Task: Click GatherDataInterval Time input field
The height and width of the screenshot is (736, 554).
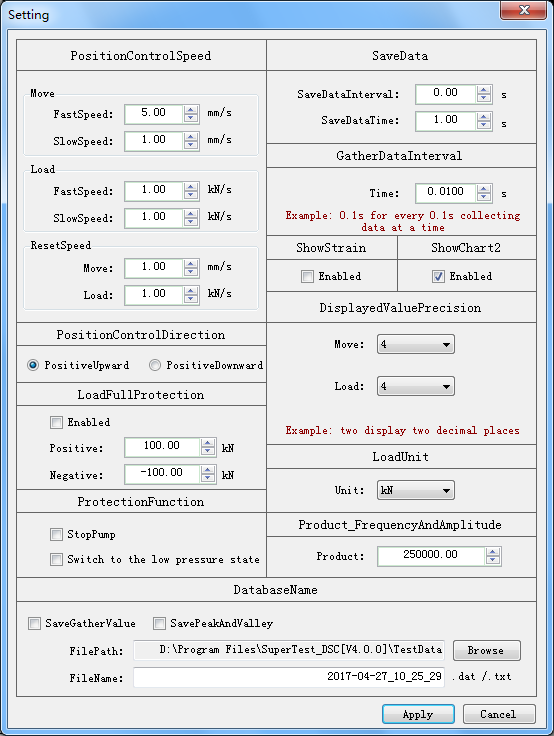Action: coord(446,193)
